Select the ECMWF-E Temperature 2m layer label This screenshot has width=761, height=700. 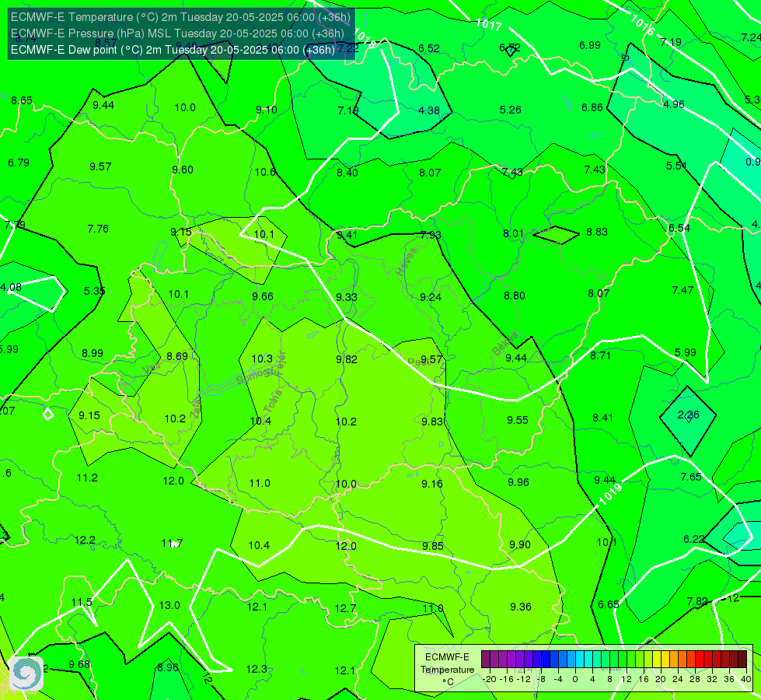180,17
